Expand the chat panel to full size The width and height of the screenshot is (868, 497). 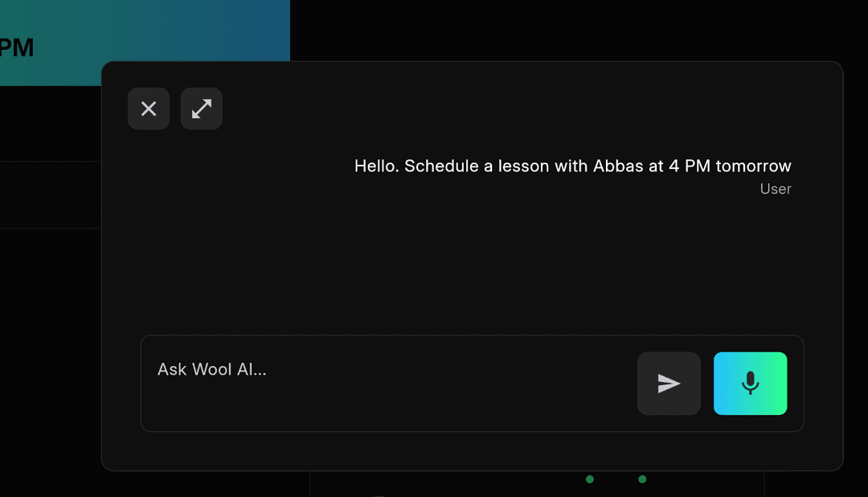point(202,109)
